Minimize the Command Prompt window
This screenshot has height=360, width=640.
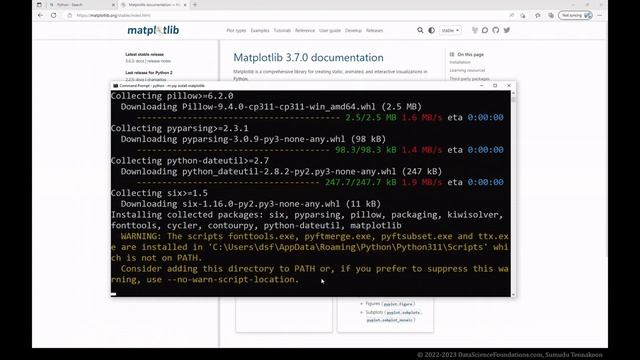[482, 86]
